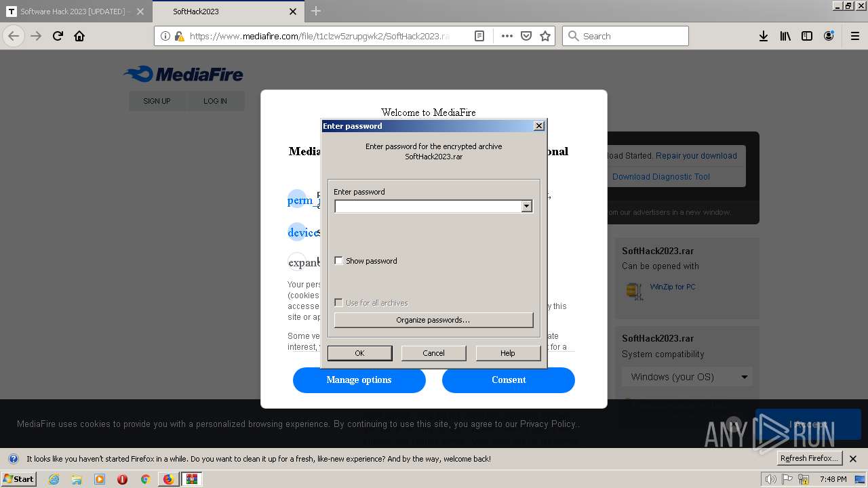This screenshot has width=868, height=488.
Task: Enable Show password checkbox
Action: pyautogui.click(x=339, y=260)
